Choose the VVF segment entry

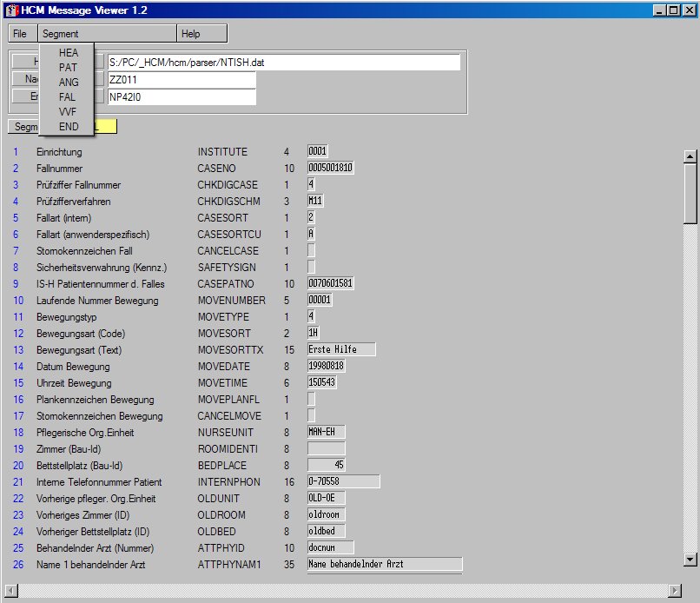point(69,112)
